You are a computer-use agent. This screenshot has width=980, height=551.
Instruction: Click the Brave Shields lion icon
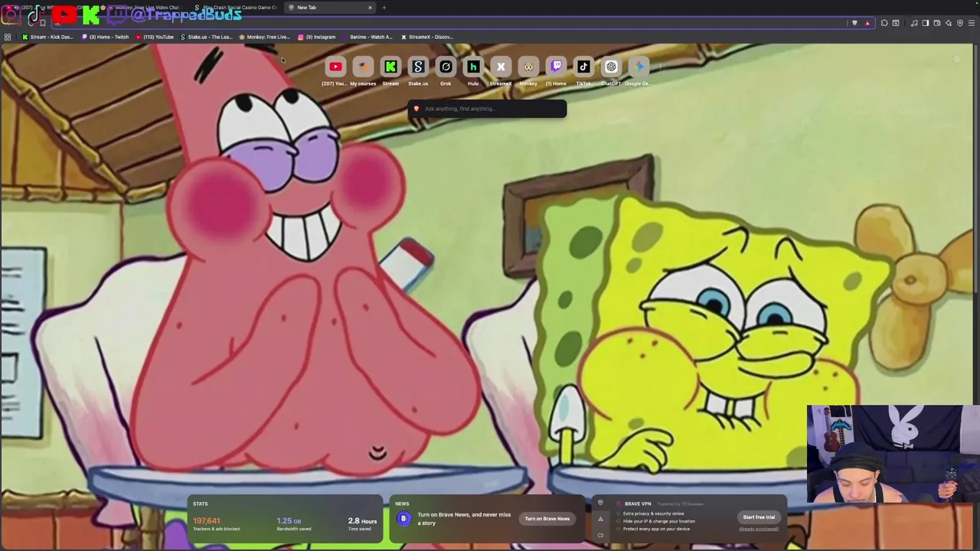click(x=854, y=23)
